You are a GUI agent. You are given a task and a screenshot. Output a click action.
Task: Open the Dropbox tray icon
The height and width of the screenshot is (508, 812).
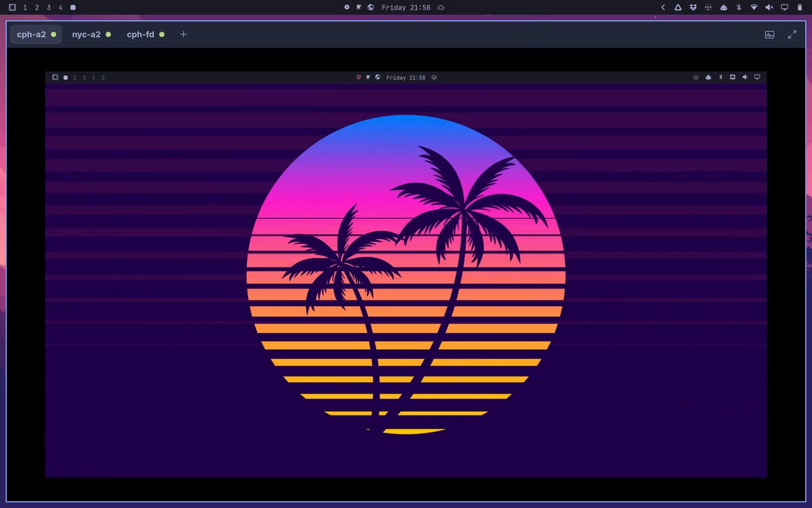[693, 7]
